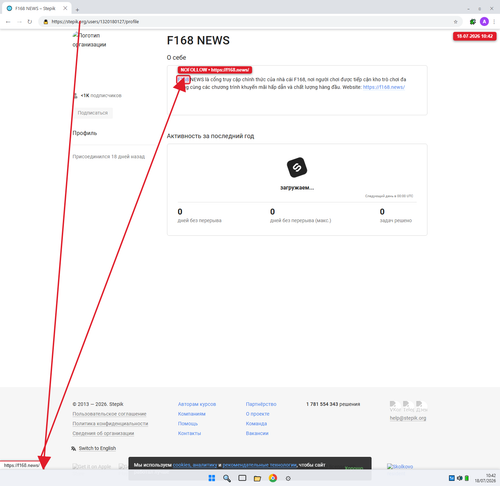Open the Chrome three-dot menu
Screen dimensions: 500x486
[494, 22]
